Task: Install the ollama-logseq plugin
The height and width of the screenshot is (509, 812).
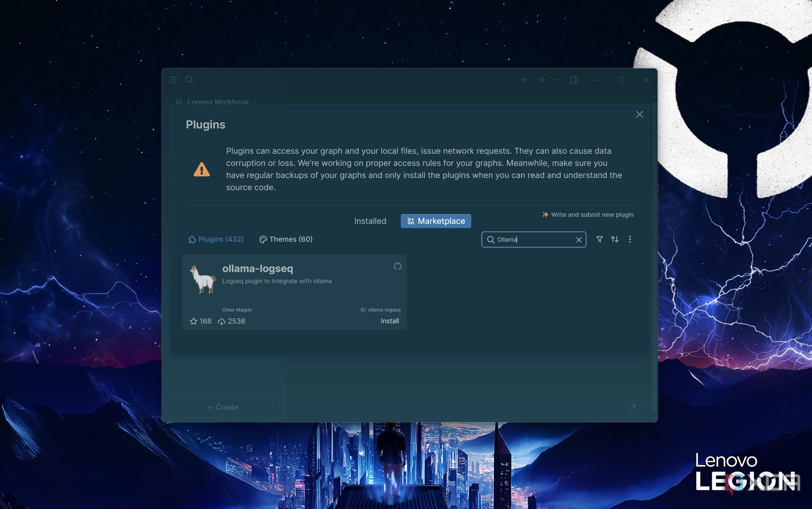Action: [390, 321]
